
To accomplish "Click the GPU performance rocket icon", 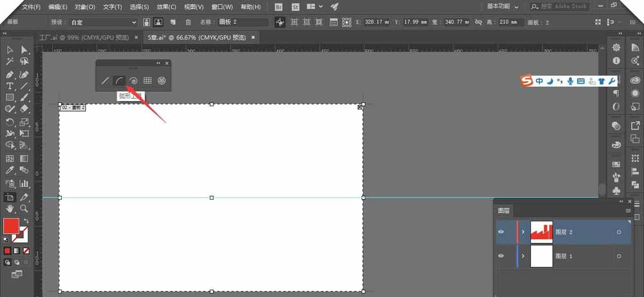I will click(x=335, y=6).
